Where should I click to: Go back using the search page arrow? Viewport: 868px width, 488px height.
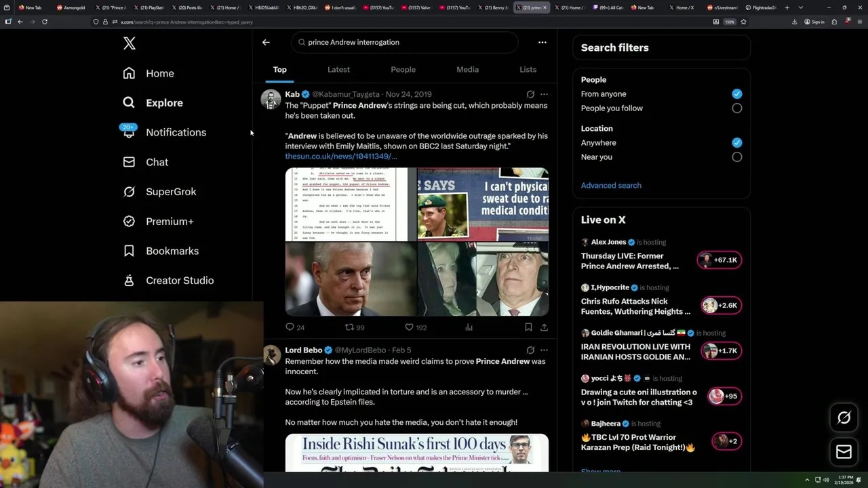(266, 42)
